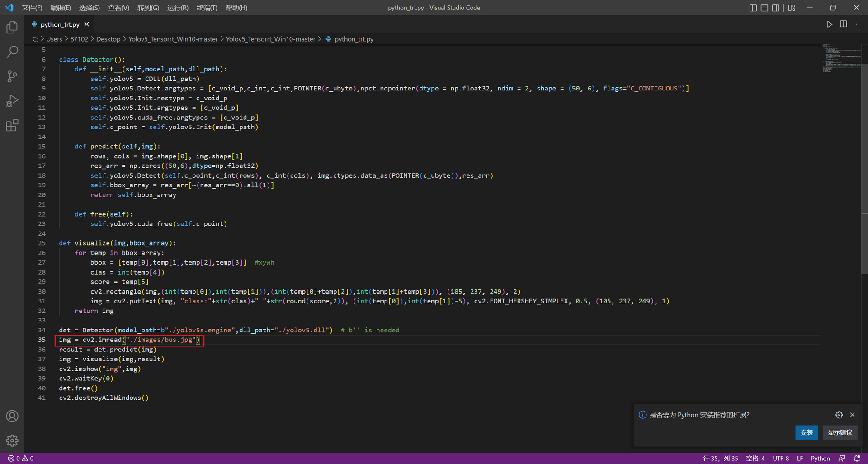Click the 显示建议 button

[x=840, y=432]
